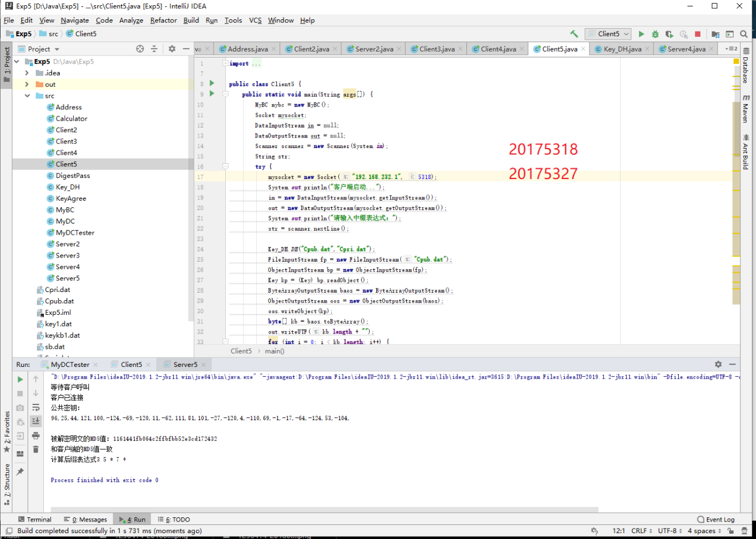Toggle scroll to end in Run console
This screenshot has width=756, height=539.
[36, 421]
